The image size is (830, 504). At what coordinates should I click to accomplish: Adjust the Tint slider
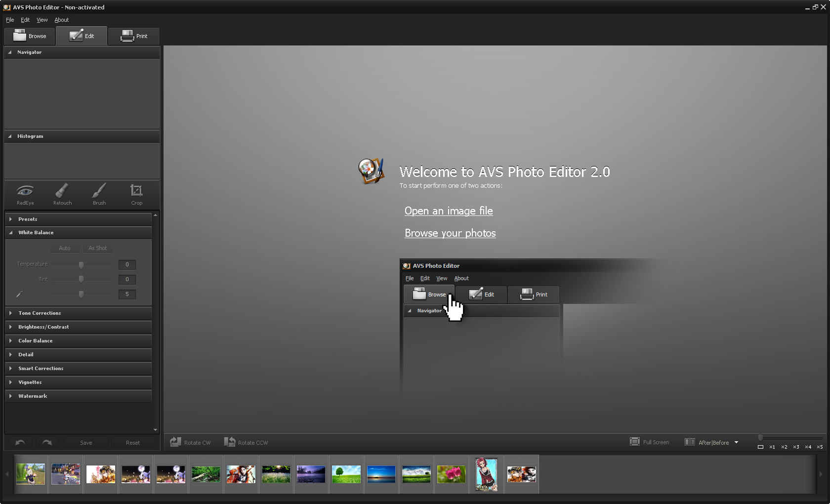[81, 279]
